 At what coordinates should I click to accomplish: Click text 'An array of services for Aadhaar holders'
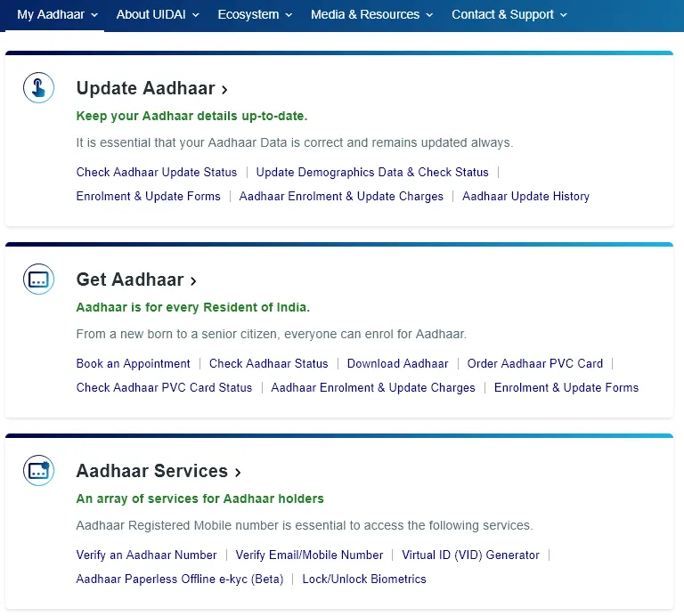point(199,498)
